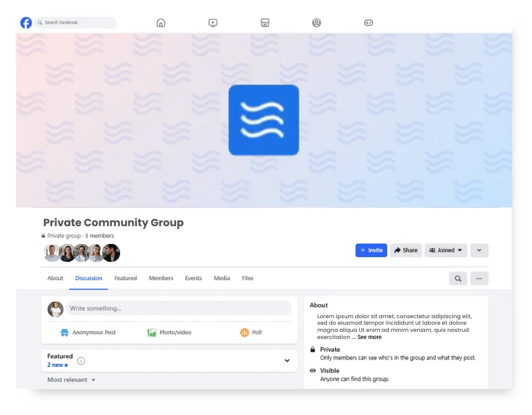
Task: Click the Anonymous Post icon
Action: (x=64, y=332)
